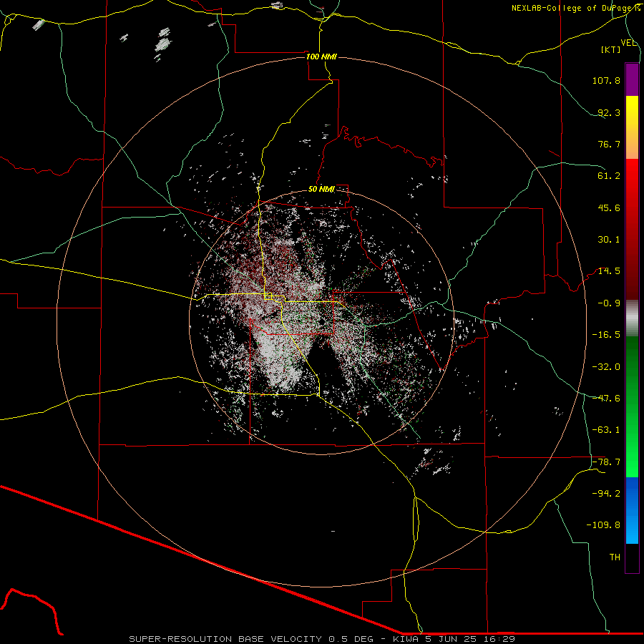
Task: Click the VEL legend title
Action: click(x=629, y=43)
